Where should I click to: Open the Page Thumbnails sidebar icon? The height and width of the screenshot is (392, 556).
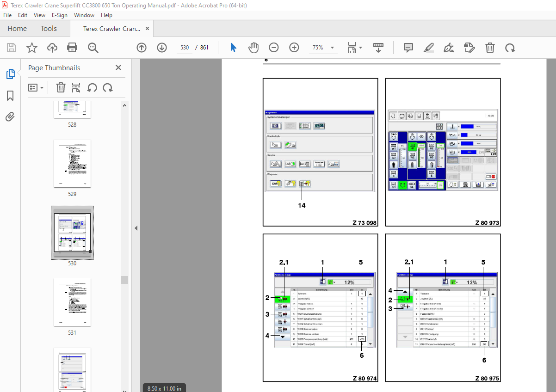click(x=10, y=74)
